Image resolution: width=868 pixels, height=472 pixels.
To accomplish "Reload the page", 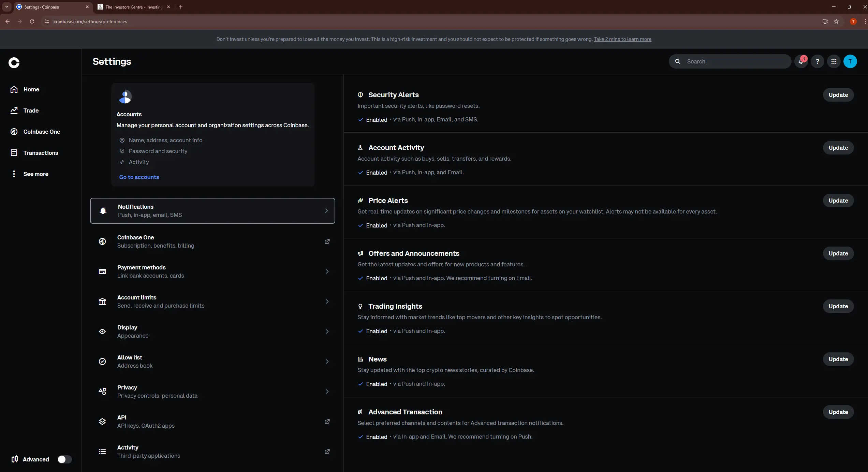I will tap(32, 21).
